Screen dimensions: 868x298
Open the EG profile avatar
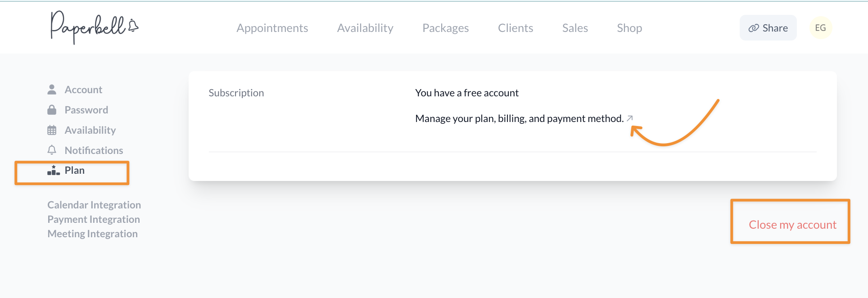820,27
